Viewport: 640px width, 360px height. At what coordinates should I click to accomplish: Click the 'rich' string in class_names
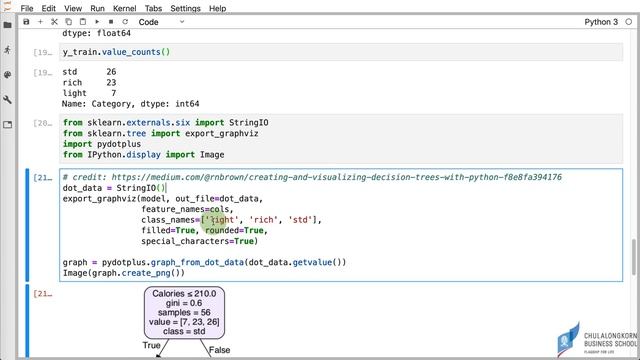click(263, 220)
